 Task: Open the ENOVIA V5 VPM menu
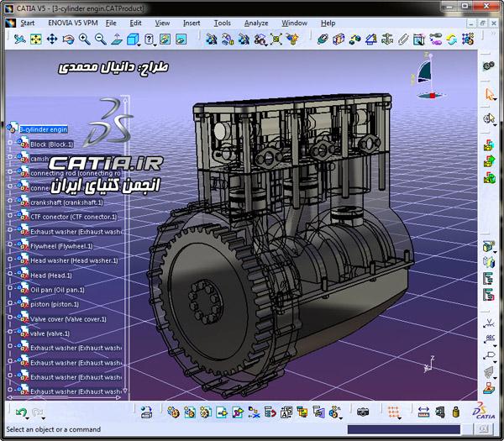[73, 24]
